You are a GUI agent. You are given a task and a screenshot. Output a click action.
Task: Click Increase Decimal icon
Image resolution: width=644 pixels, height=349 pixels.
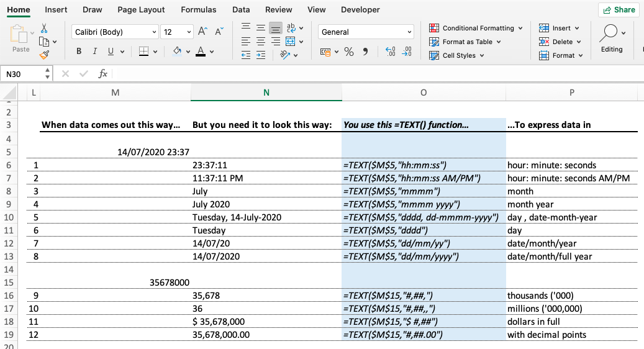point(391,52)
